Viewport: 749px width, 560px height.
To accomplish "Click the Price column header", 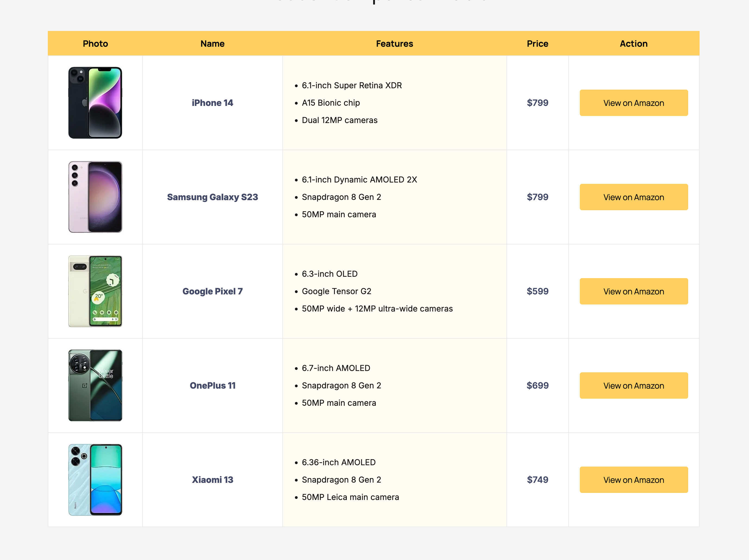I will click(537, 44).
